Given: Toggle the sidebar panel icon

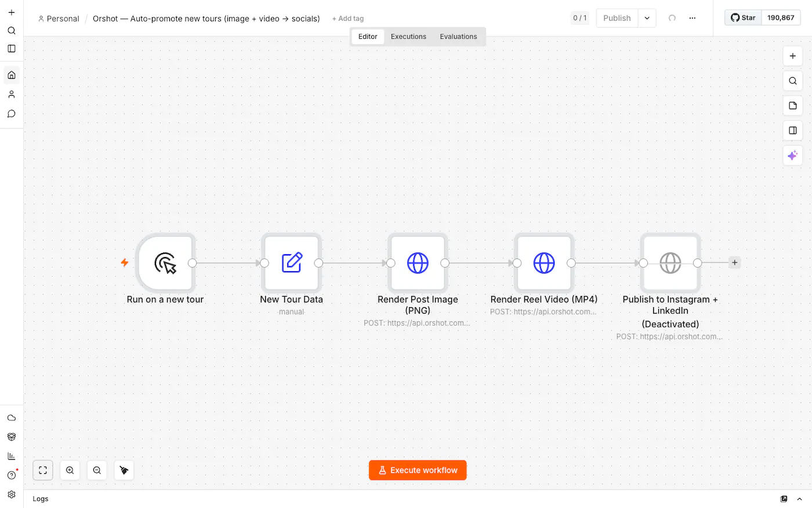Looking at the screenshot, I should coord(12,49).
